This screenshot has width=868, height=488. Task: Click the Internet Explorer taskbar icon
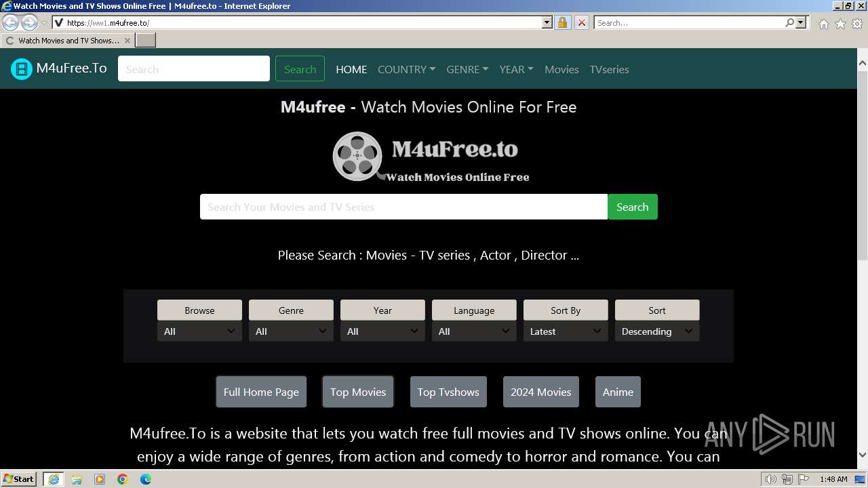[54, 479]
